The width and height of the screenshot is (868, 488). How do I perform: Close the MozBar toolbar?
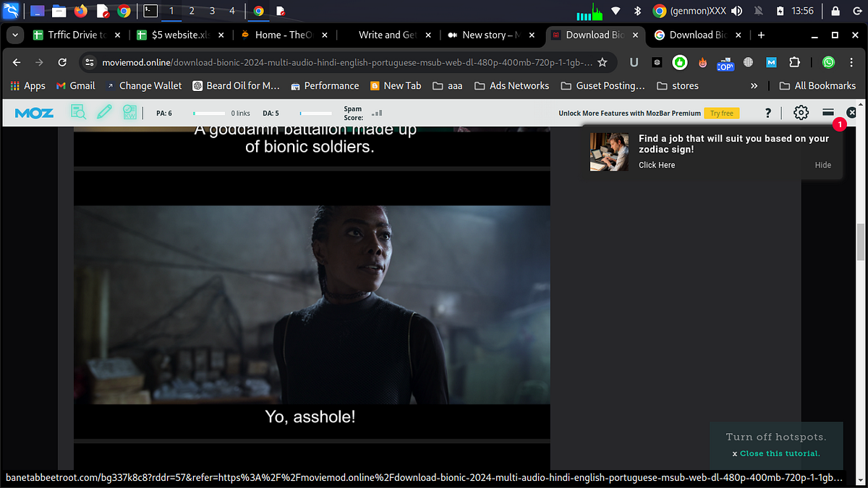(851, 113)
